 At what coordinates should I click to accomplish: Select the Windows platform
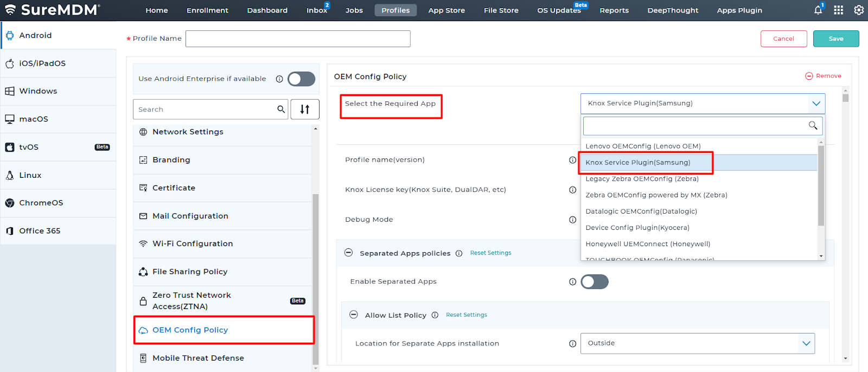tap(58, 91)
